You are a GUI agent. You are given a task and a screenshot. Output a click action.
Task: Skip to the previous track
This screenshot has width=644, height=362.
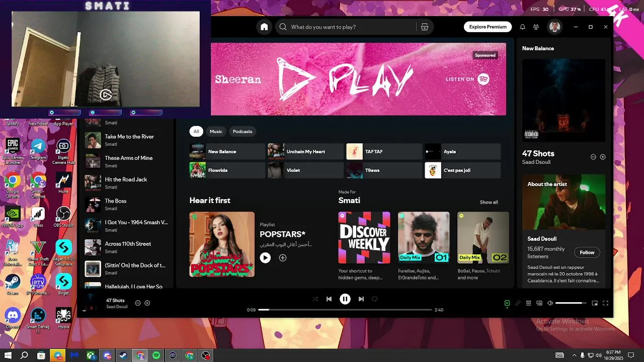(x=329, y=299)
